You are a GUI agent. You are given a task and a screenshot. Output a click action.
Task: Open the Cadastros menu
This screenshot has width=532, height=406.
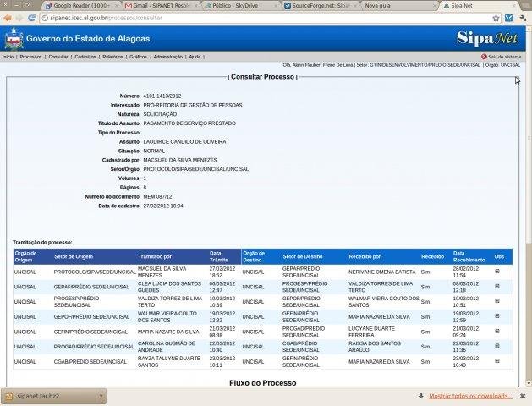(x=85, y=57)
